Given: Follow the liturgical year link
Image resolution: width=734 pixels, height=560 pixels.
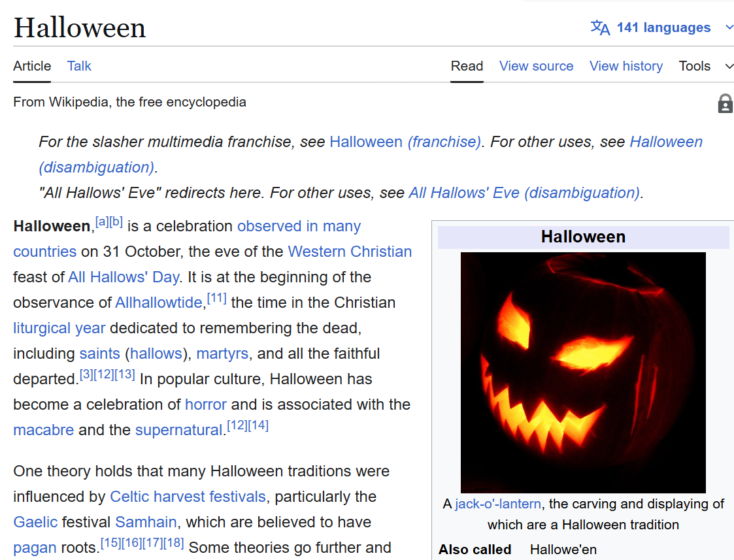Looking at the screenshot, I should click(59, 328).
